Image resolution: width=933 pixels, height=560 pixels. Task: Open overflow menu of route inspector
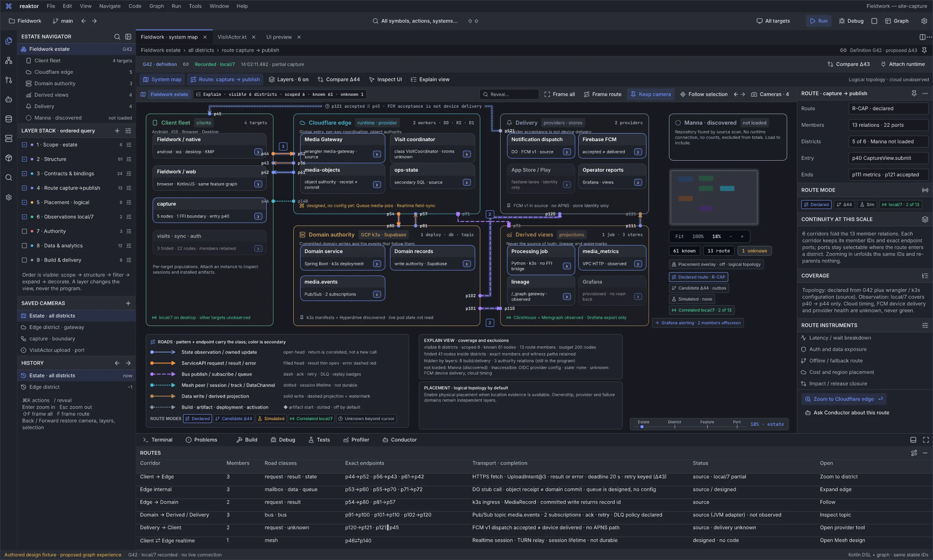tap(925, 93)
